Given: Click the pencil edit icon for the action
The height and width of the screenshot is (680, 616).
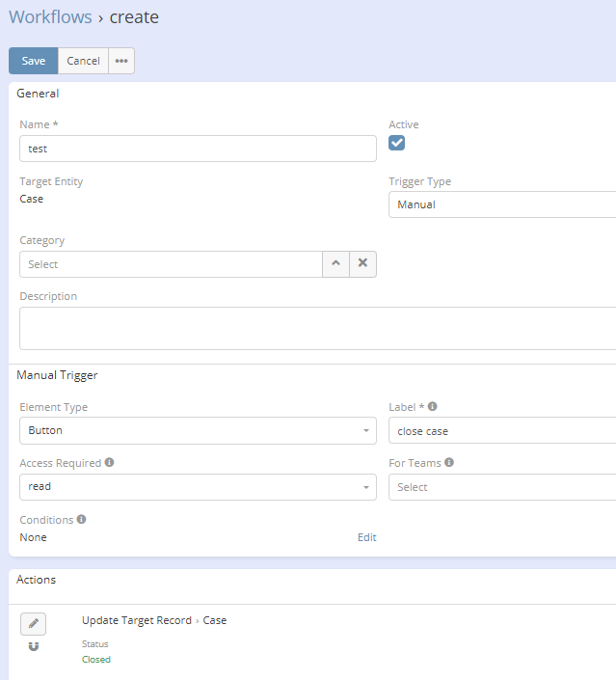Looking at the screenshot, I should (x=33, y=624).
